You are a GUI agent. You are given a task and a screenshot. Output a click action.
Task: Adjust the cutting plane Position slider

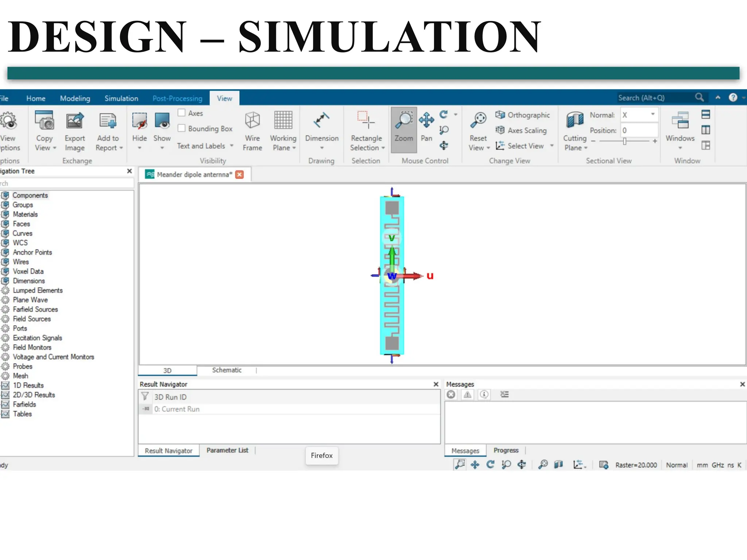[624, 141]
